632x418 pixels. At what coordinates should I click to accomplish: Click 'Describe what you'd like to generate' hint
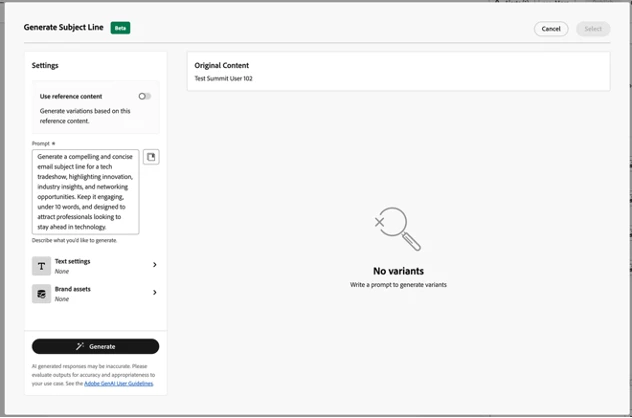pos(75,241)
